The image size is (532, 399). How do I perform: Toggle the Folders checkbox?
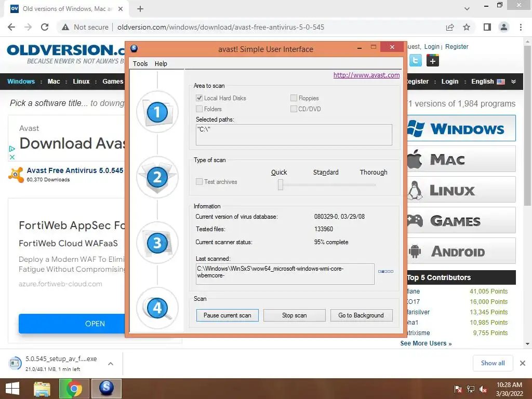pos(199,109)
